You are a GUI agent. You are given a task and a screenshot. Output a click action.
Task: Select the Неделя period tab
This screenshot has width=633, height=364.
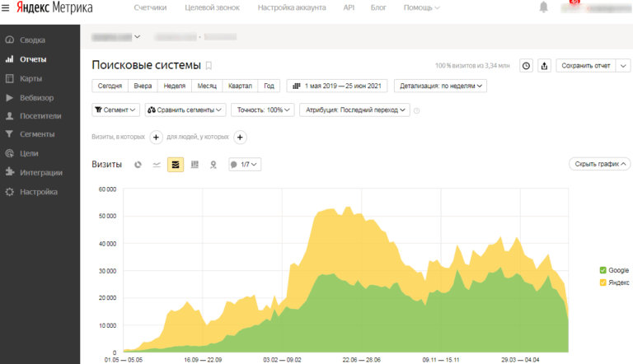(175, 86)
